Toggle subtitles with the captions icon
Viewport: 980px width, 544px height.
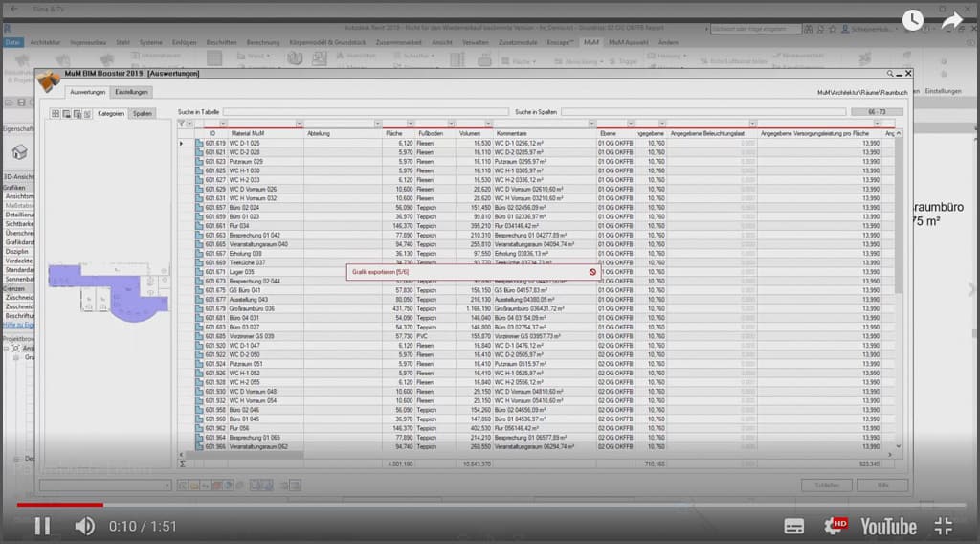[x=794, y=525]
